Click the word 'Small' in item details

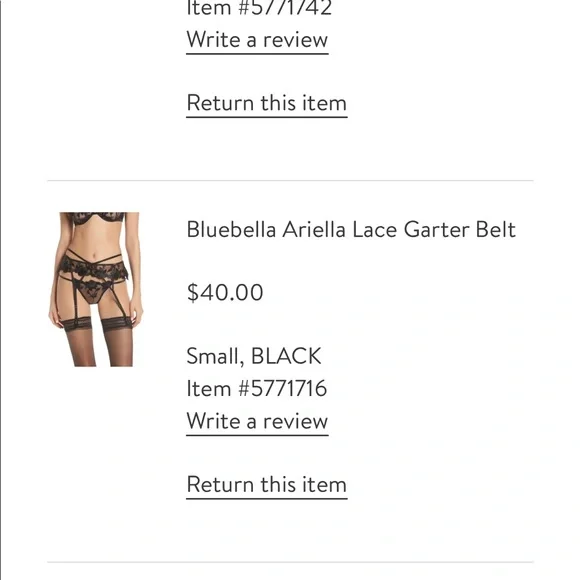pos(215,356)
